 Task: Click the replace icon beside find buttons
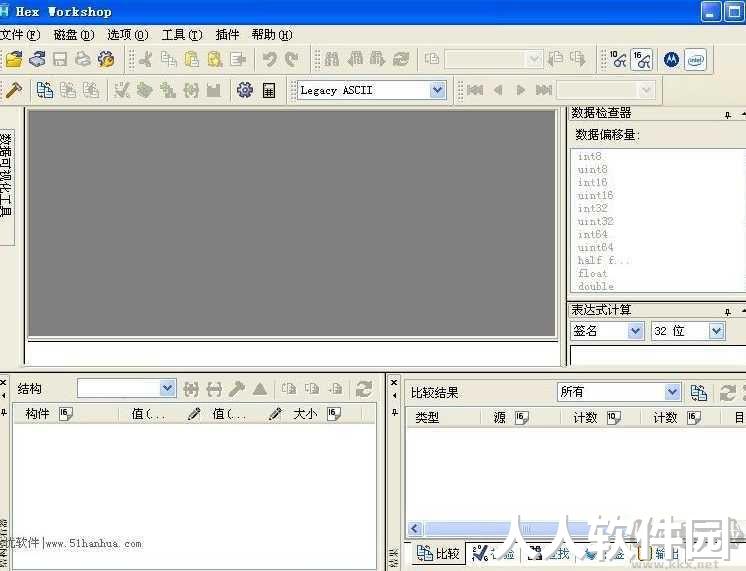(x=401, y=59)
